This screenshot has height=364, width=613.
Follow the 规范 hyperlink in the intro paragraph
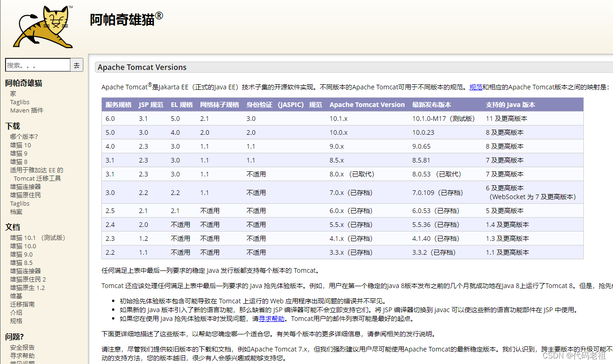pyautogui.click(x=476, y=87)
